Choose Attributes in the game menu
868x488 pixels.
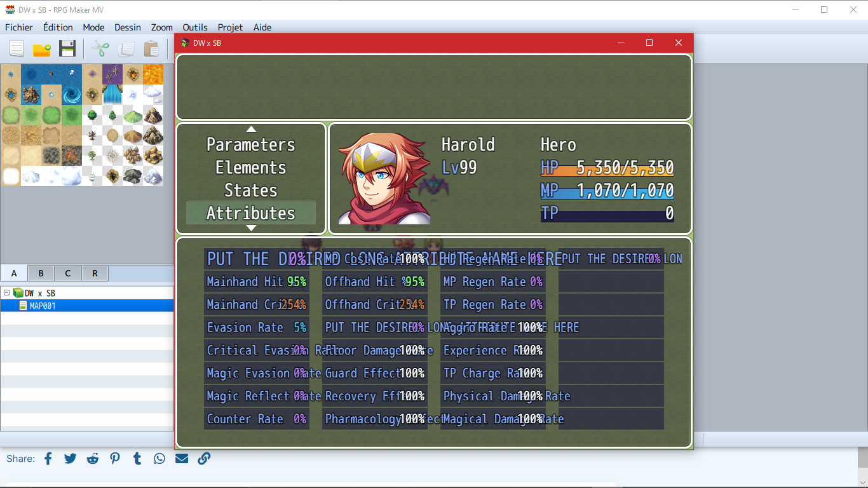click(251, 213)
